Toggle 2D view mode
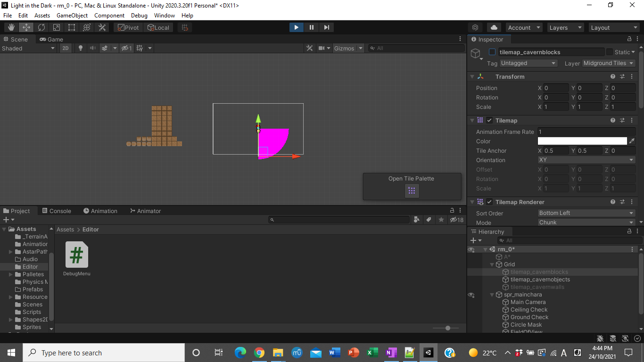This screenshot has height=362, width=644. point(66,48)
